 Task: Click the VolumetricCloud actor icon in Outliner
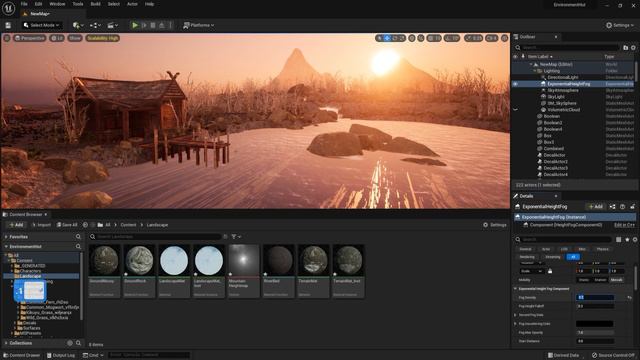click(x=543, y=110)
